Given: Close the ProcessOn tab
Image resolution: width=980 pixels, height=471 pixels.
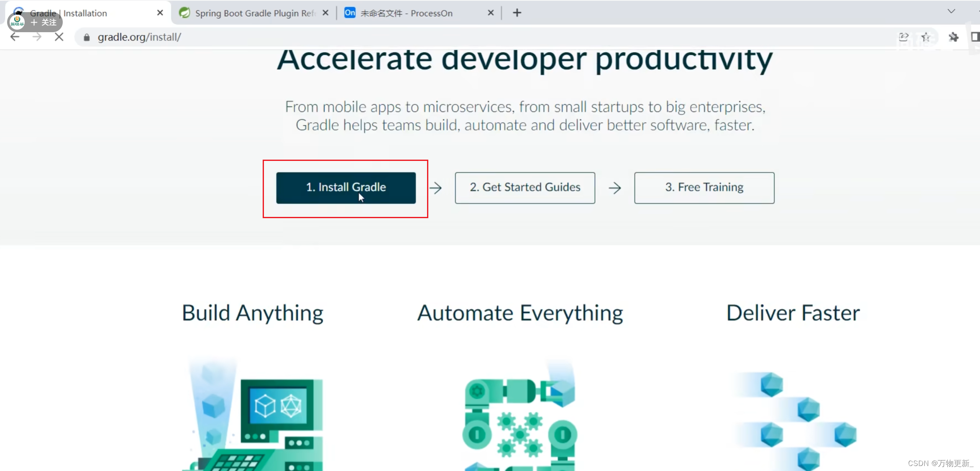Looking at the screenshot, I should [x=491, y=13].
